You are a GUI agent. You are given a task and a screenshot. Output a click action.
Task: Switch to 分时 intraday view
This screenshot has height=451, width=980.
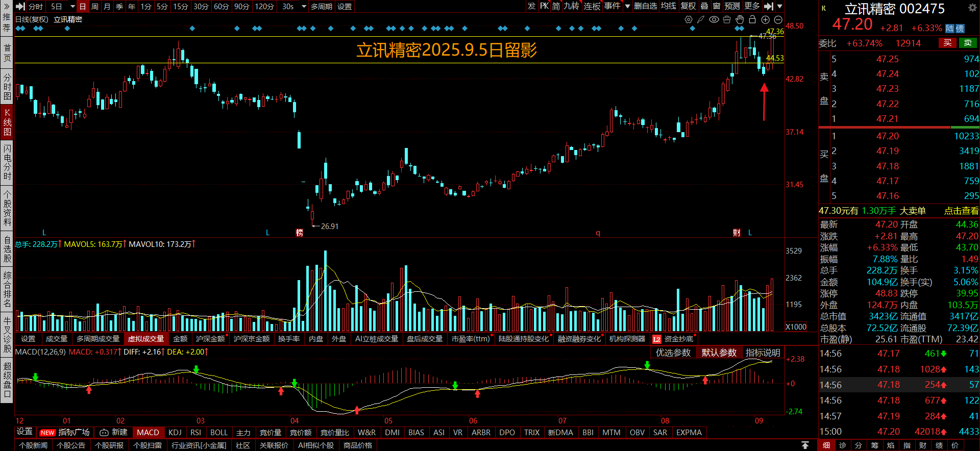[36, 7]
